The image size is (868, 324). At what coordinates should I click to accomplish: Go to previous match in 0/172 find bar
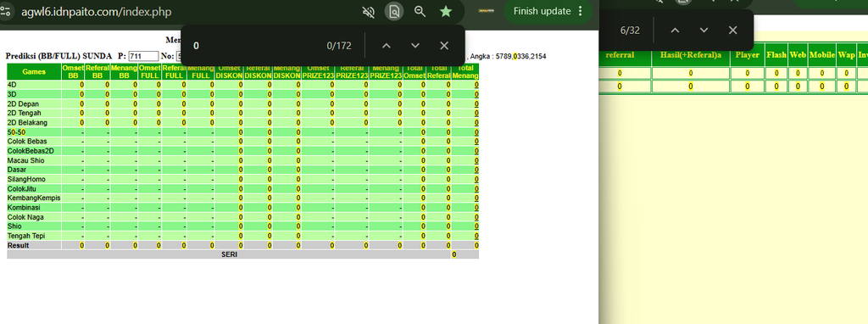pos(387,46)
